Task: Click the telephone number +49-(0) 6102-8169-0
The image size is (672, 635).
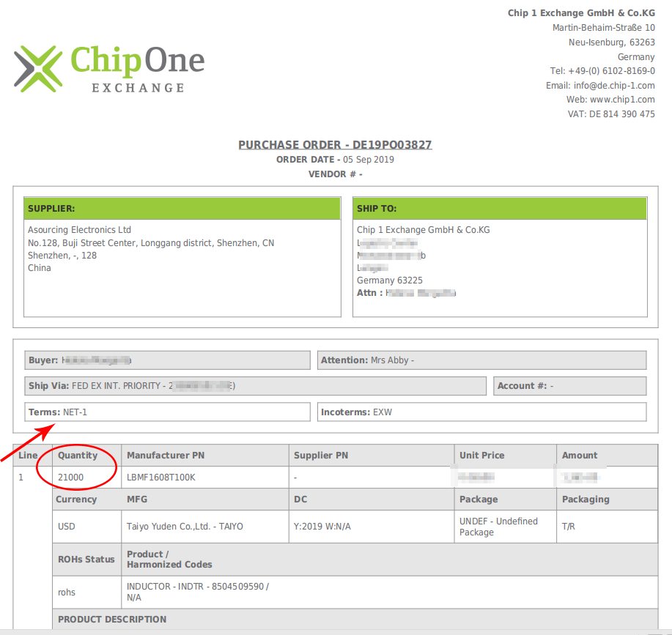Action: tap(611, 70)
